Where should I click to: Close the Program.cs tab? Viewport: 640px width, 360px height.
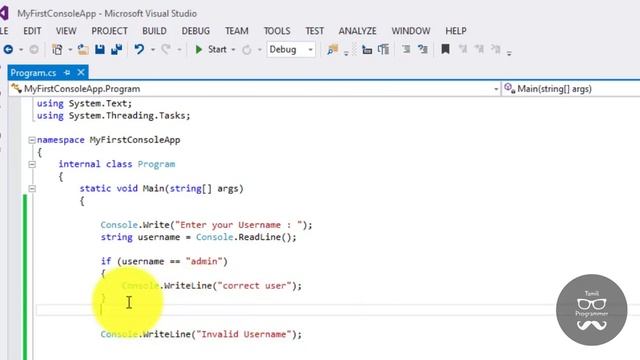81,73
